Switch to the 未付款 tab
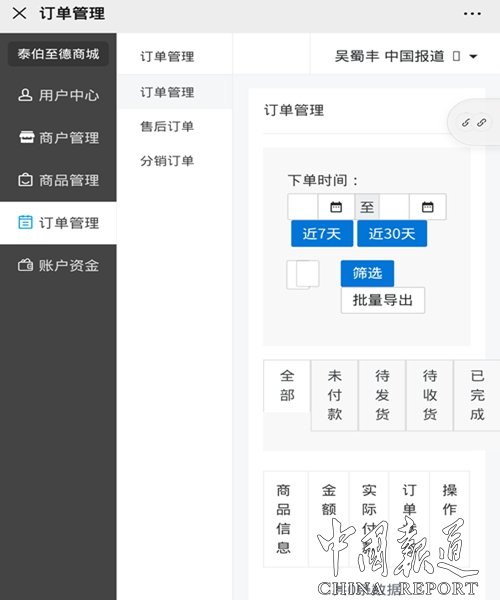The width and height of the screenshot is (500, 600). [334, 395]
